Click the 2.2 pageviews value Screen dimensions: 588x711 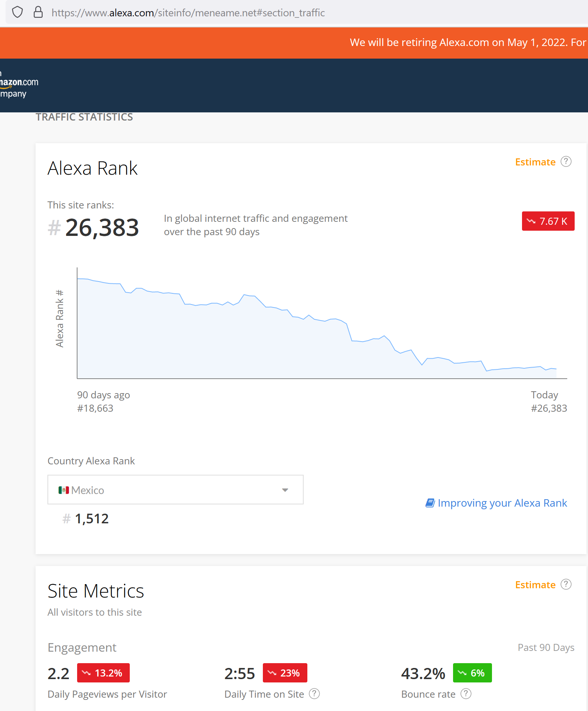tap(59, 674)
